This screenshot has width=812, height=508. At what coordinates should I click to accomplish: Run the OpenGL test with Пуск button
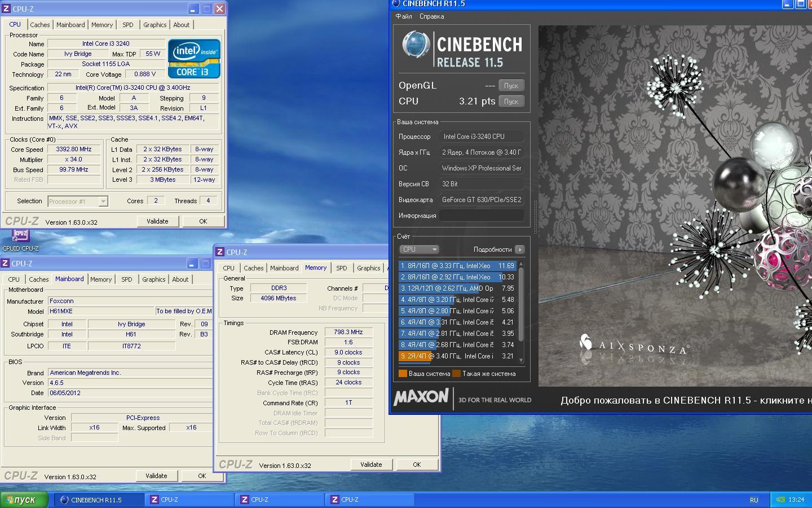[x=511, y=86]
